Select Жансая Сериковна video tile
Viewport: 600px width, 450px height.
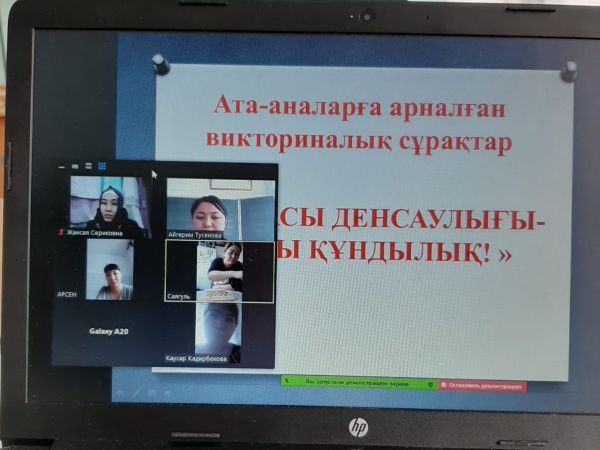click(x=106, y=205)
